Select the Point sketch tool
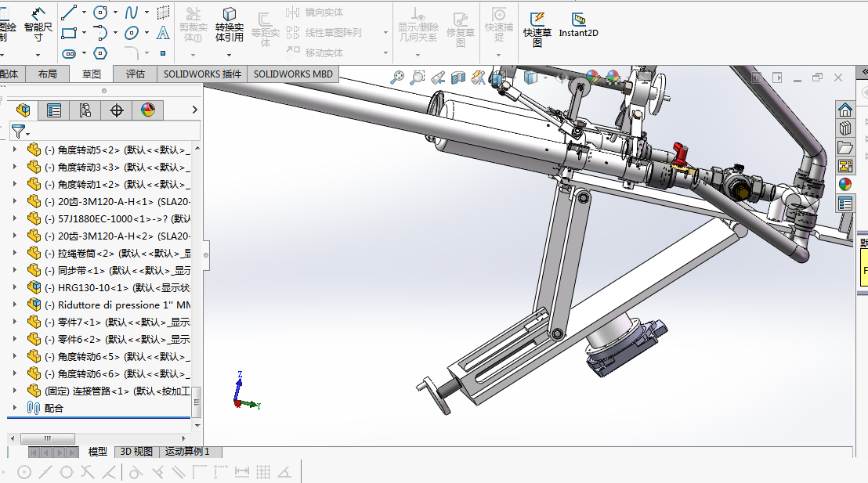Viewport: 868px width, 483px height. click(163, 54)
